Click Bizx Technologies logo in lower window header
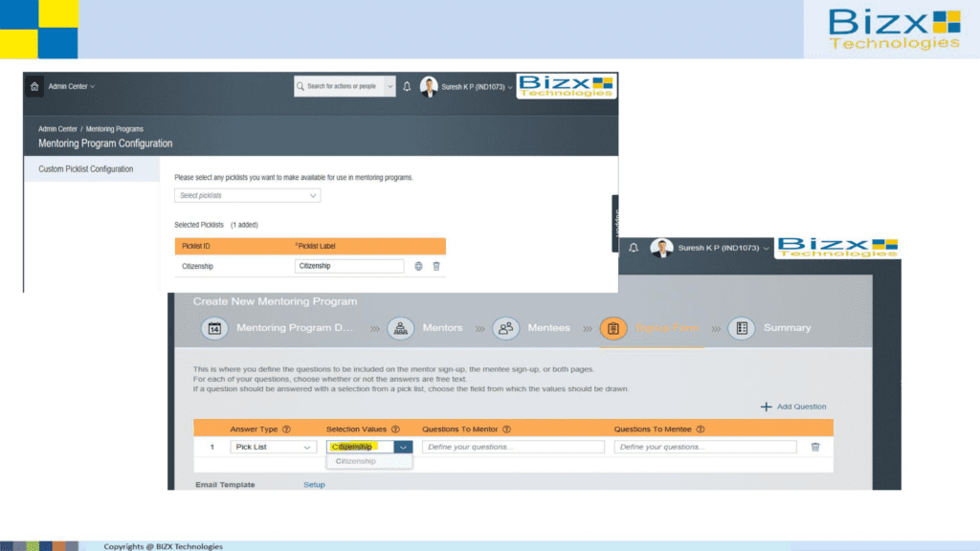980x551 pixels. (x=837, y=248)
